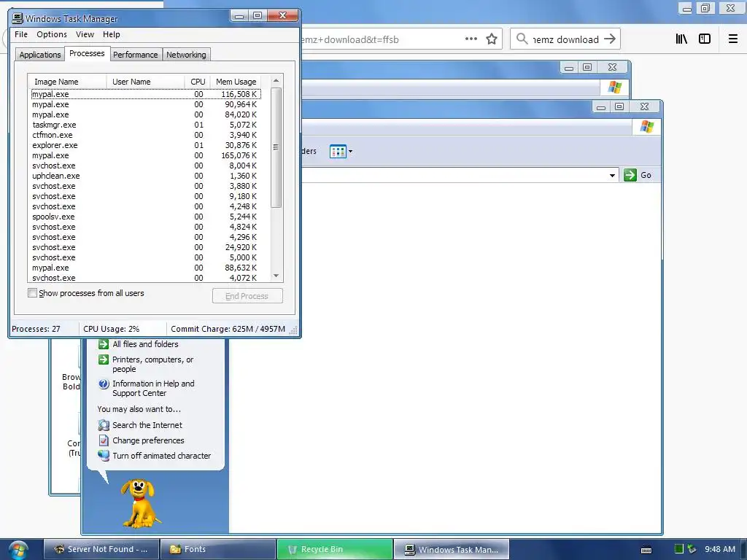Screen dimensions: 747x560
Task: Click the Search the Internet icon
Action: coord(104,425)
